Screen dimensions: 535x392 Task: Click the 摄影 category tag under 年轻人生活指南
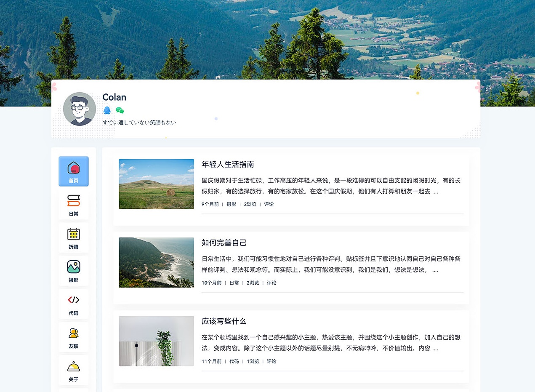[x=232, y=204]
